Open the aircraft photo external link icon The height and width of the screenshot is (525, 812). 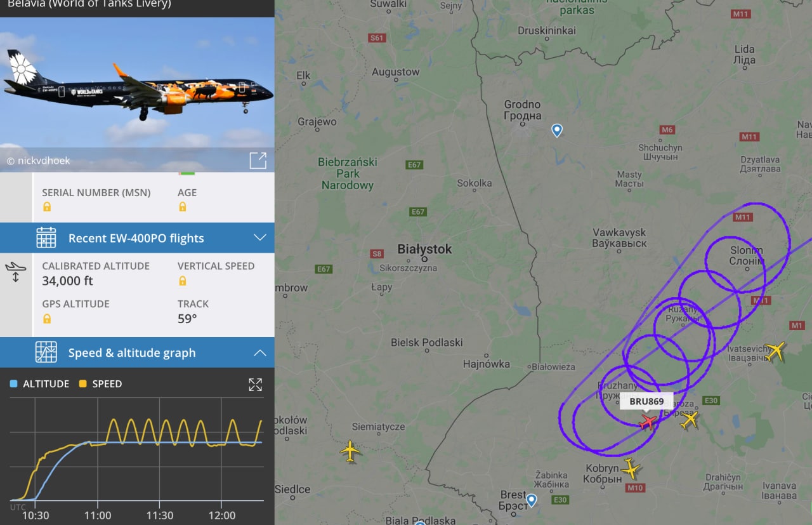point(258,161)
